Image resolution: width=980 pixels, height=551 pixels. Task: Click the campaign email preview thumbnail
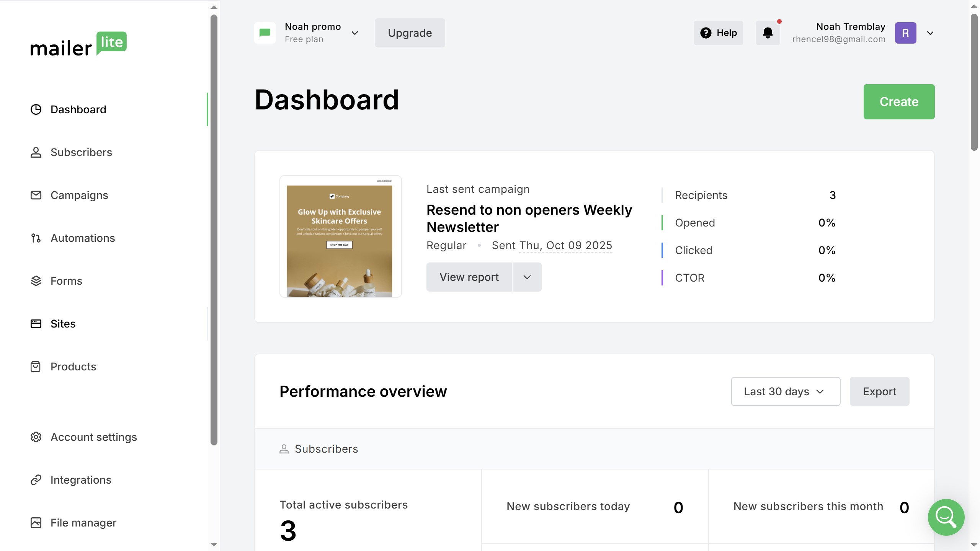tap(340, 236)
